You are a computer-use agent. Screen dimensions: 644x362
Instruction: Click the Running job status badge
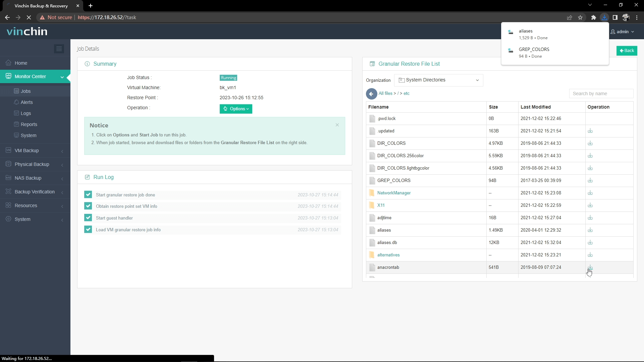tap(228, 78)
